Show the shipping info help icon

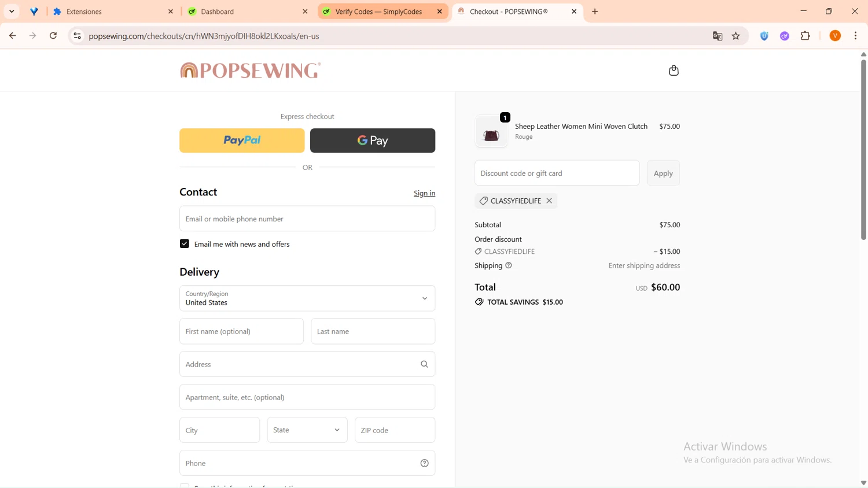coord(509,265)
